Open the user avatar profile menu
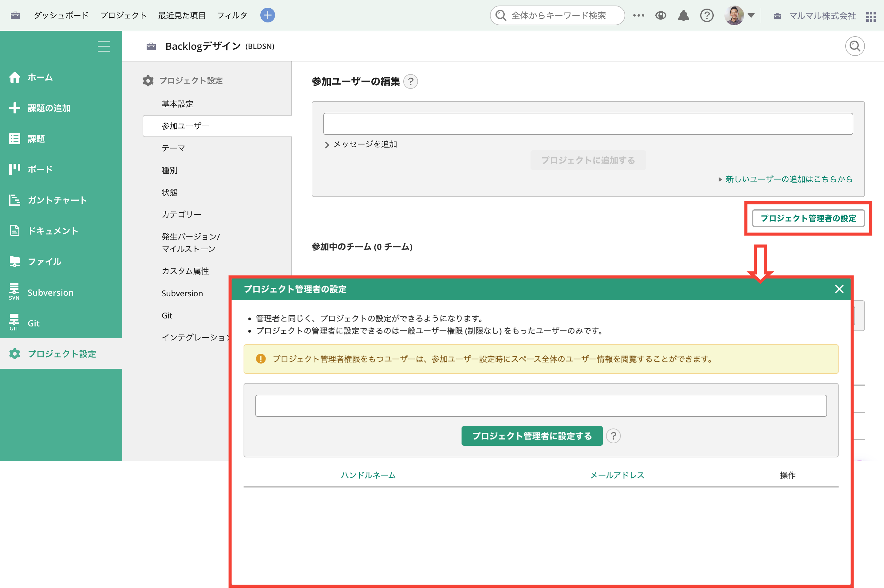Viewport: 884px width, 588px height. click(x=734, y=15)
